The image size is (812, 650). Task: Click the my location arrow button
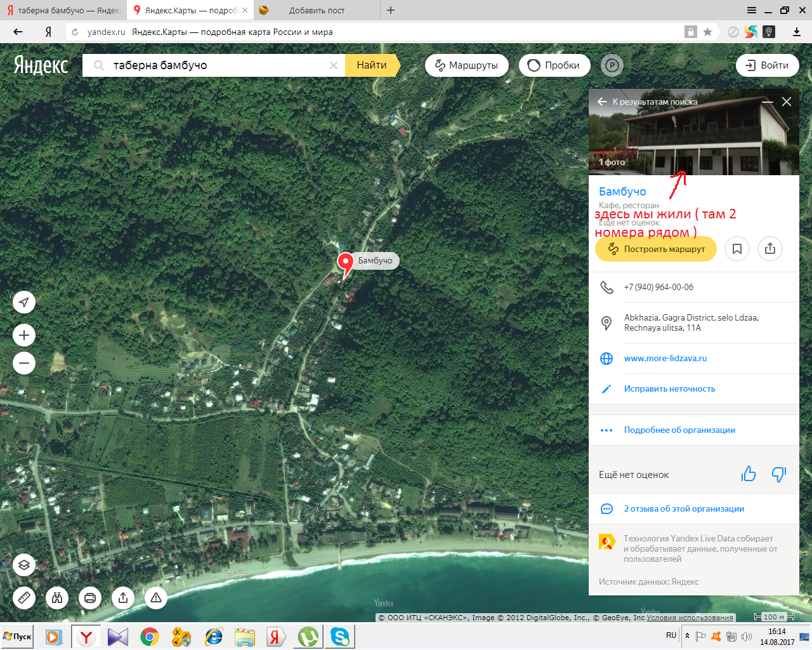pos(24,302)
